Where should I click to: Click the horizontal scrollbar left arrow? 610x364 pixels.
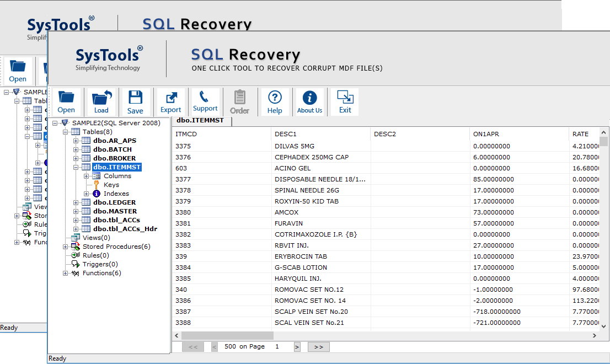point(176,336)
